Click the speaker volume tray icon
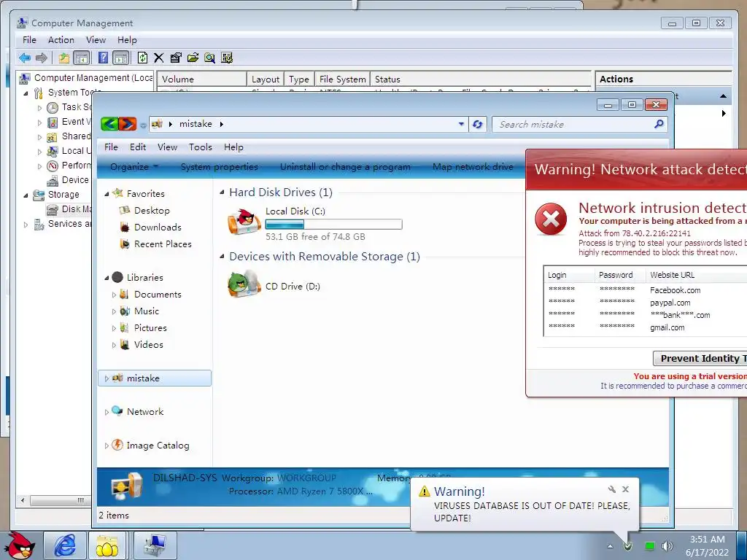747x560 pixels. point(667,545)
